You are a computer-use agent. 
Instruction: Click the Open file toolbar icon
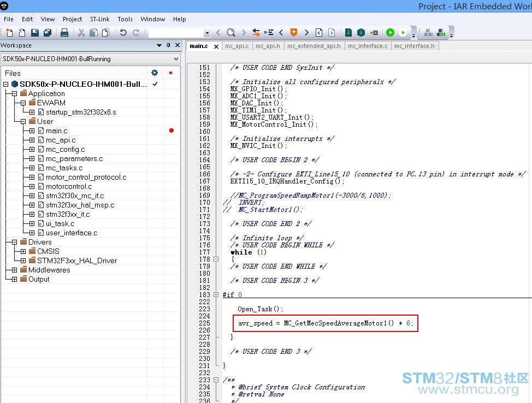[x=22, y=33]
